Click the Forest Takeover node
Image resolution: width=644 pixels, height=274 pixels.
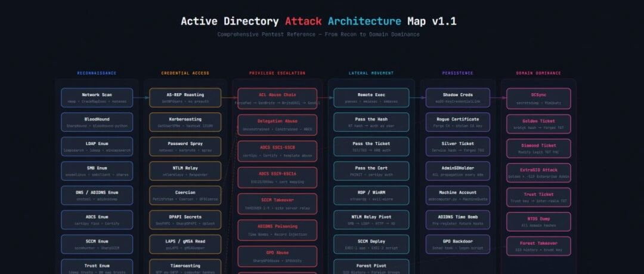pyautogui.click(x=538, y=246)
